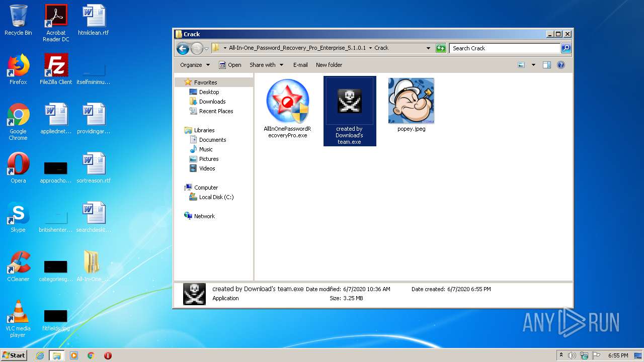644x362 pixels.
Task: Select the CCleaner desktop shortcut
Action: coord(18,266)
